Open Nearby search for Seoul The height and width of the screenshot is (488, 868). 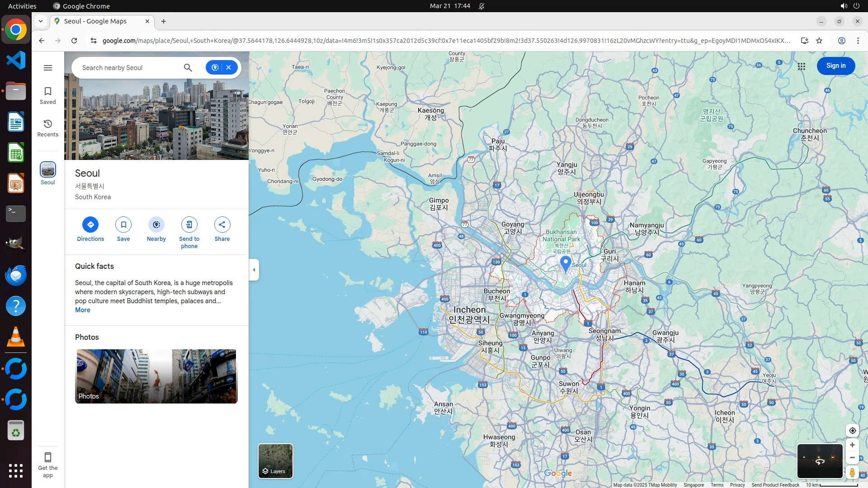(156, 225)
